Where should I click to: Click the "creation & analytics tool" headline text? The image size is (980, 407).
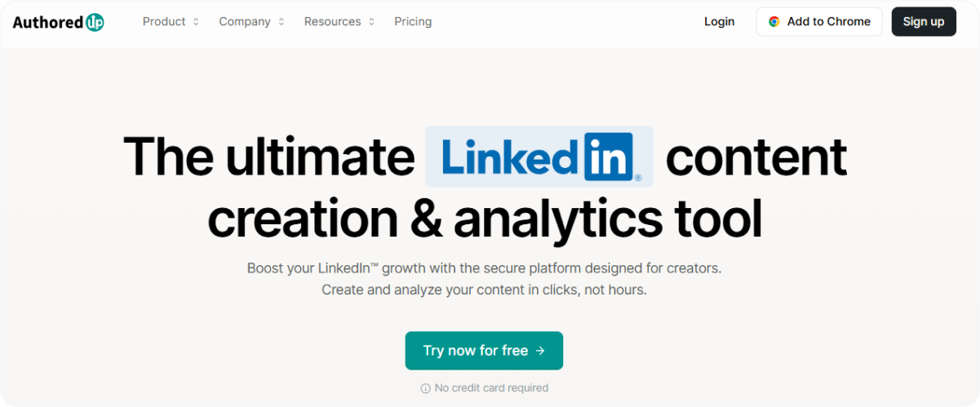[485, 218]
